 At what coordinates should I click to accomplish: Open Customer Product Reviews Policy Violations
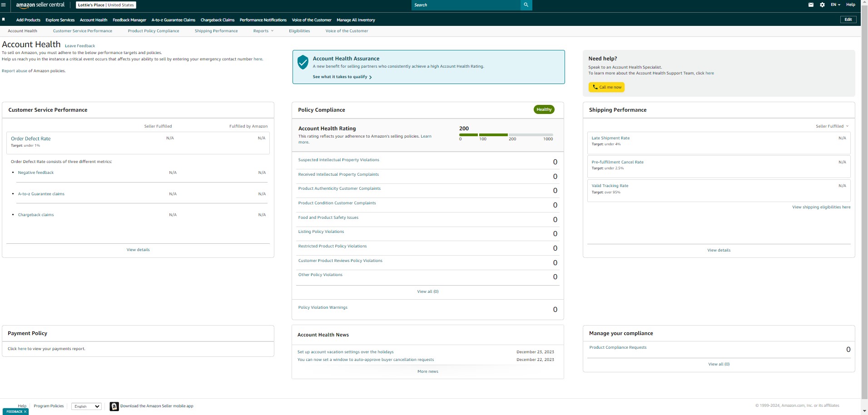[x=340, y=261]
